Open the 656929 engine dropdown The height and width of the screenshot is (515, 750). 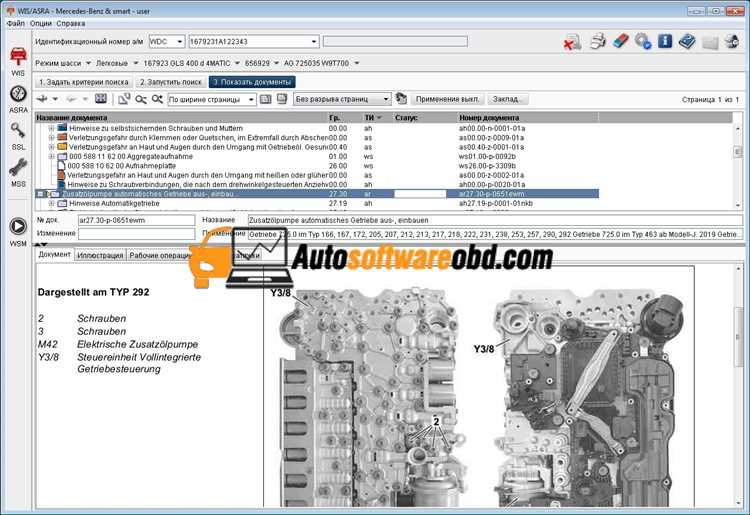click(x=276, y=63)
